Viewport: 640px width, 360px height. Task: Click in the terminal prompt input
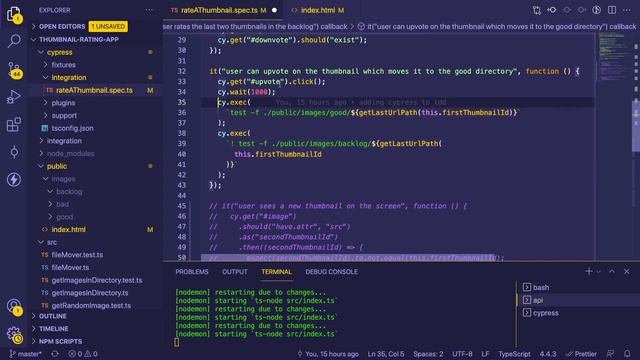tap(177, 342)
